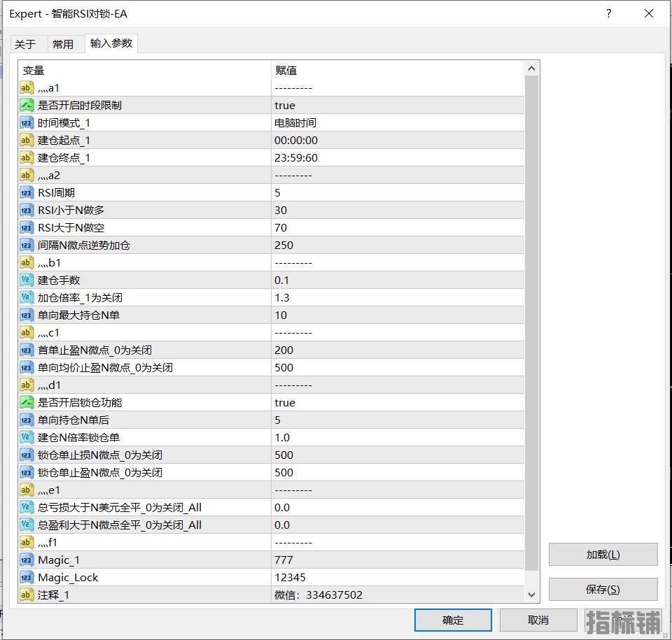Click the integer icon beside 时间模式_1
Screen dimensions: 672x640
[x=27, y=123]
